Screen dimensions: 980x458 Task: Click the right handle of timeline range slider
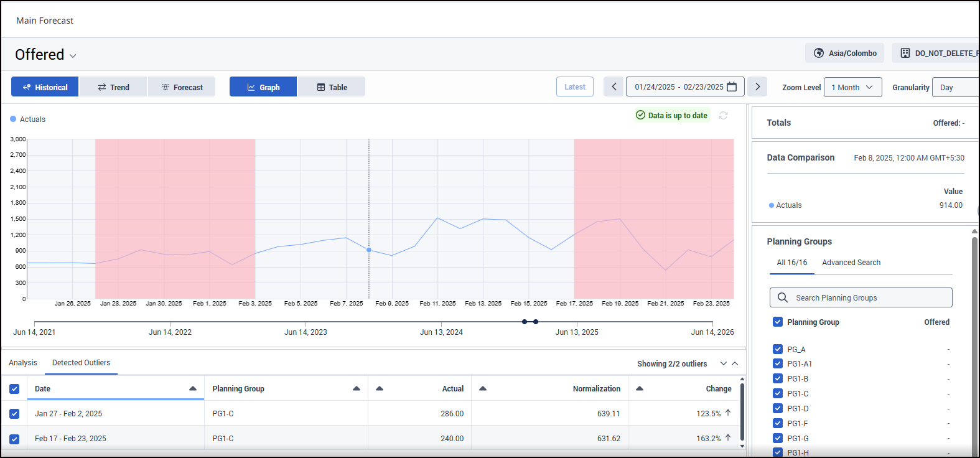point(536,322)
